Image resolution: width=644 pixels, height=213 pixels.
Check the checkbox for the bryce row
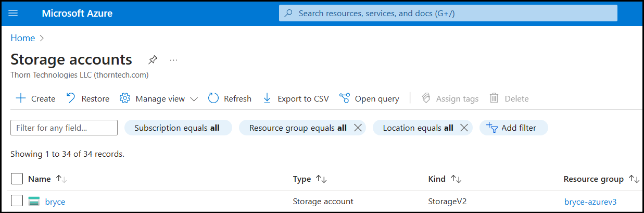pos(17,201)
